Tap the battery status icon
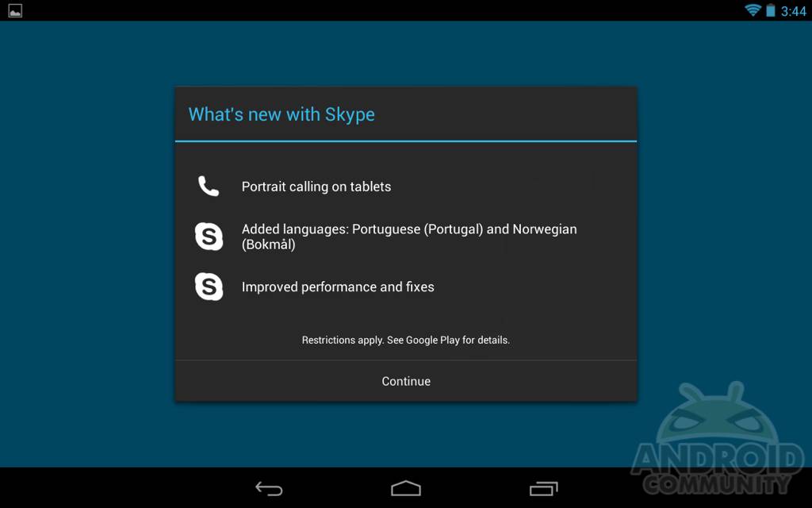The height and width of the screenshot is (508, 812). (771, 10)
